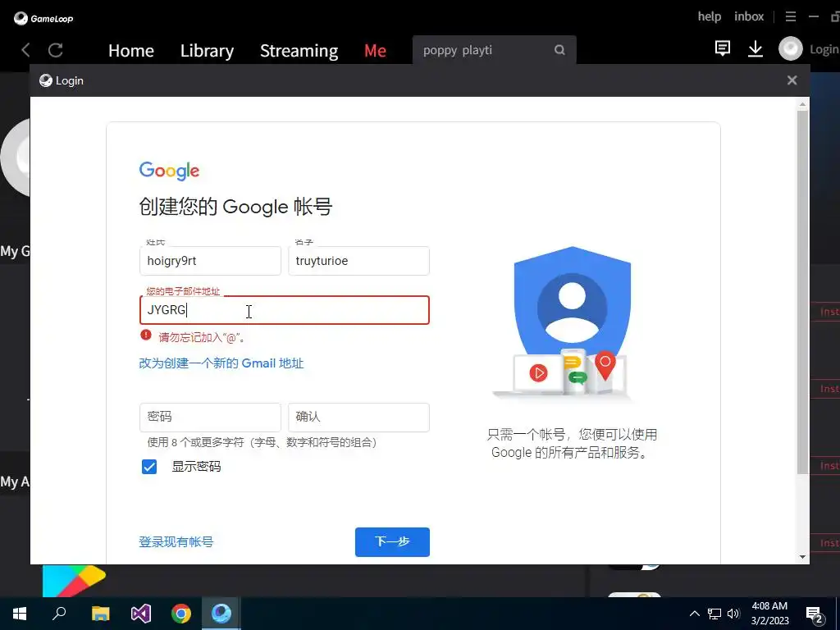Image resolution: width=840 pixels, height=630 pixels.
Task: Click the profile avatar next to Login
Action: pyautogui.click(x=790, y=48)
